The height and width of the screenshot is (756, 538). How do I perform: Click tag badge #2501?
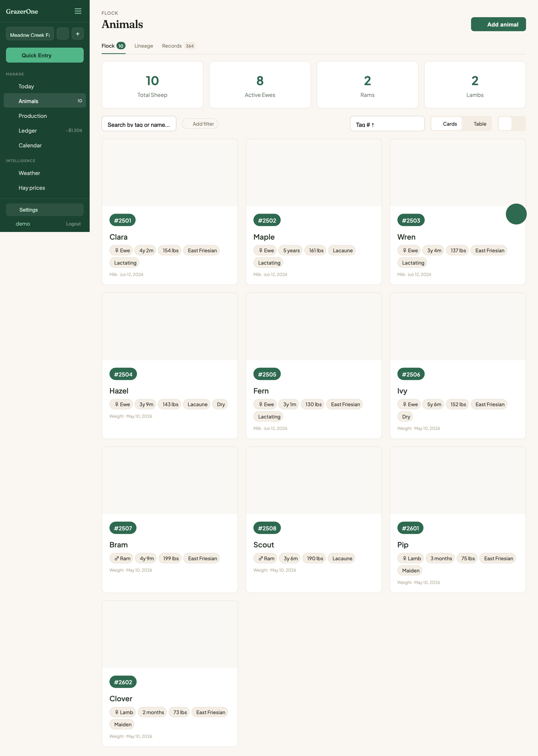click(123, 221)
